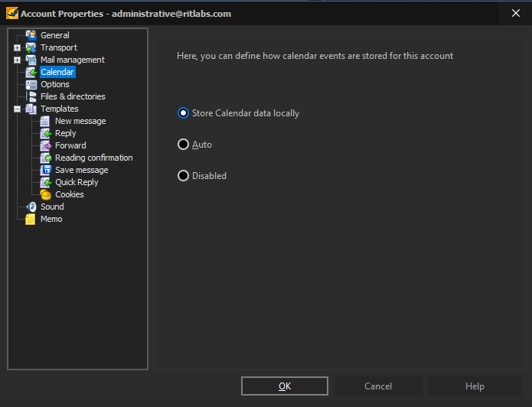532x407 pixels.
Task: Confirm with the OK button
Action: click(x=285, y=386)
